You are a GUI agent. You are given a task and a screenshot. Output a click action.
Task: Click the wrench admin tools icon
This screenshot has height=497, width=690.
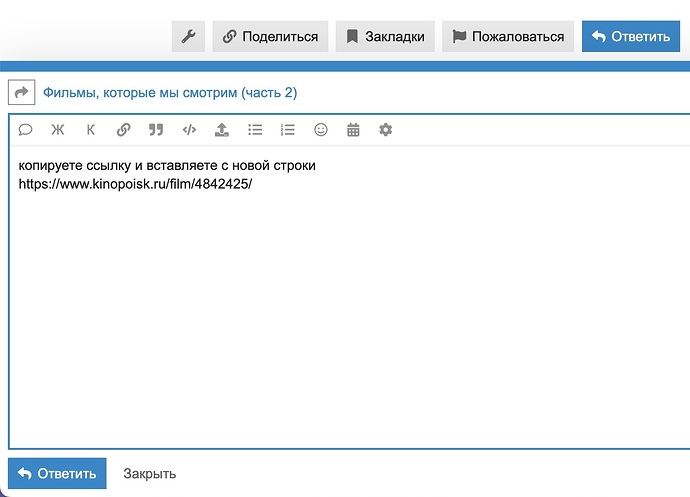point(188,37)
